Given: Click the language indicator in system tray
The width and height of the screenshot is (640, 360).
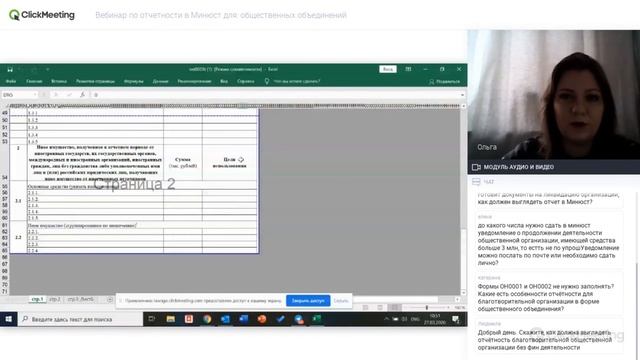Looking at the screenshot, I should pos(415,319).
